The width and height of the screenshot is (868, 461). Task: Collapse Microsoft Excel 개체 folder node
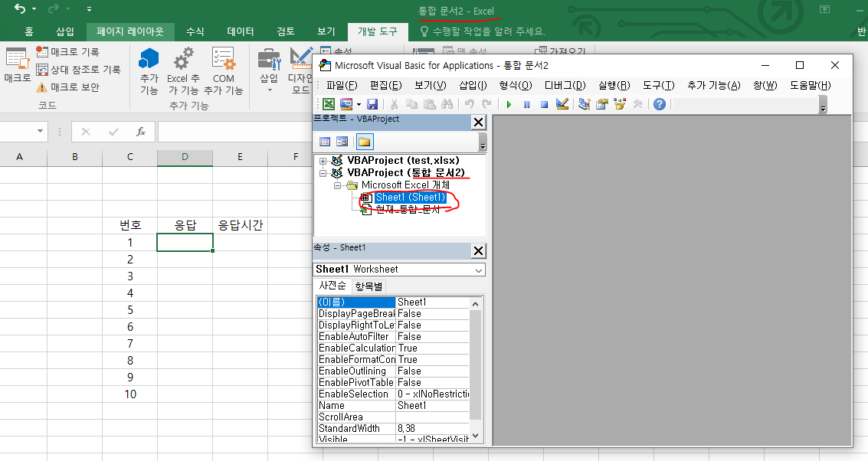click(x=337, y=185)
